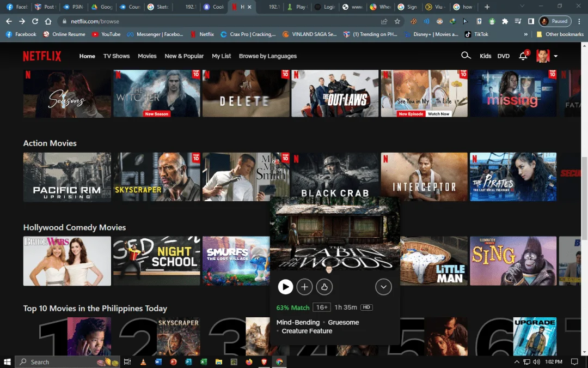Open the tab search dropdown arrow
This screenshot has height=368, width=588.
click(522, 7)
